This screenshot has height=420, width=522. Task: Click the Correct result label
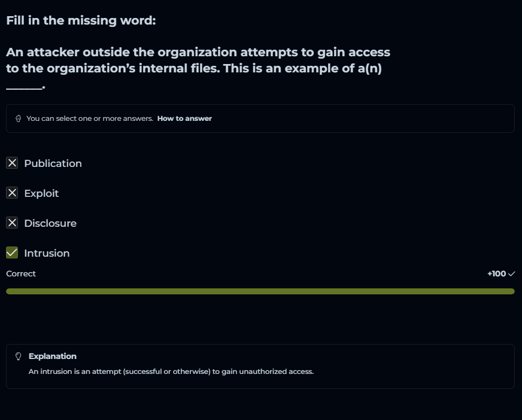point(21,273)
